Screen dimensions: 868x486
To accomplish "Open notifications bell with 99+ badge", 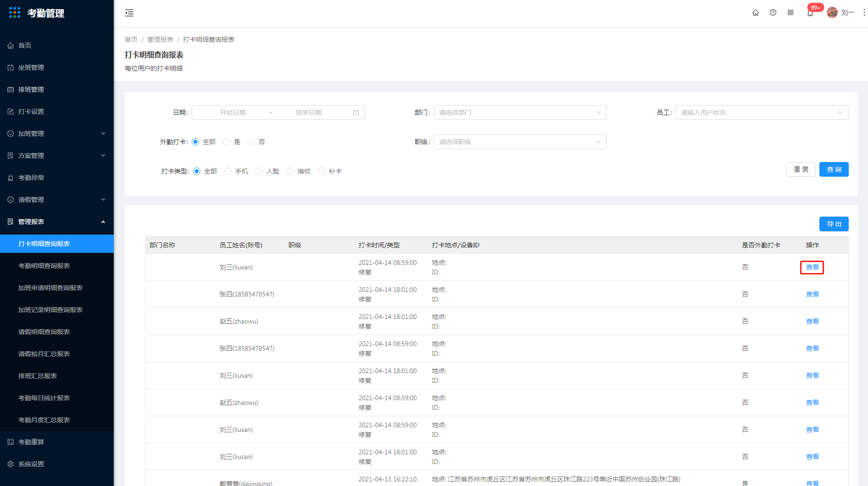I will [810, 13].
